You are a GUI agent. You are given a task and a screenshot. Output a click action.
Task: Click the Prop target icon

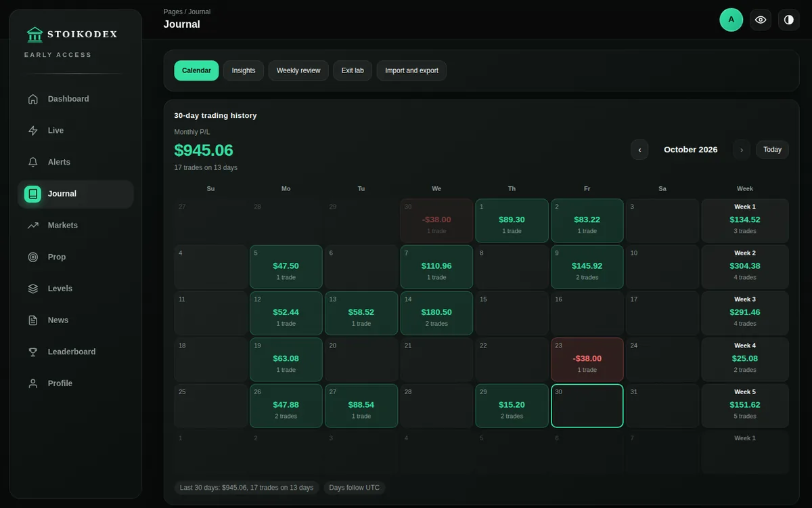(33, 257)
